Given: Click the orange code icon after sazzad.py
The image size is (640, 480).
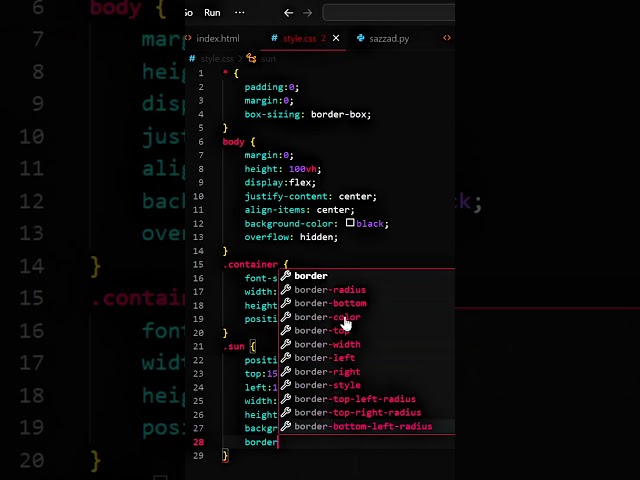Looking at the screenshot, I should pos(447,38).
